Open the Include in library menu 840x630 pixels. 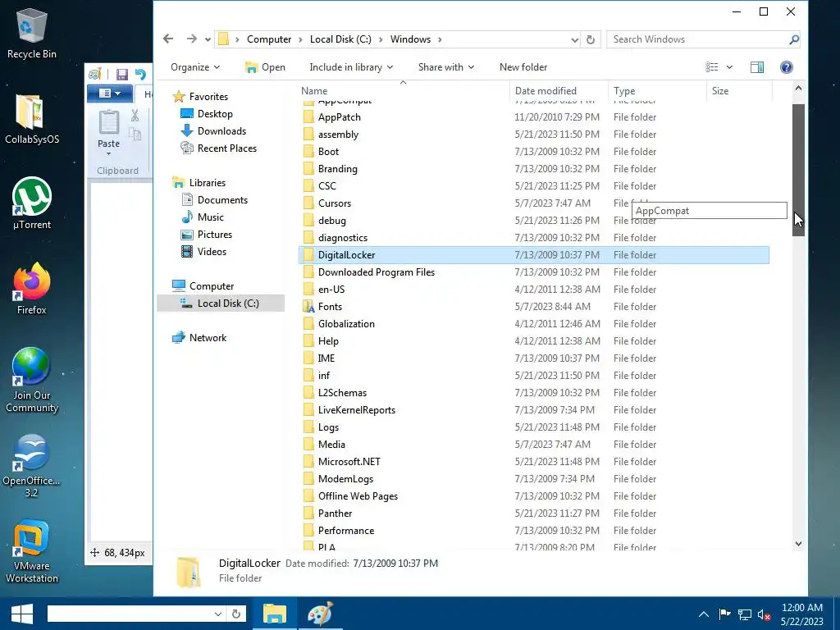tap(351, 67)
